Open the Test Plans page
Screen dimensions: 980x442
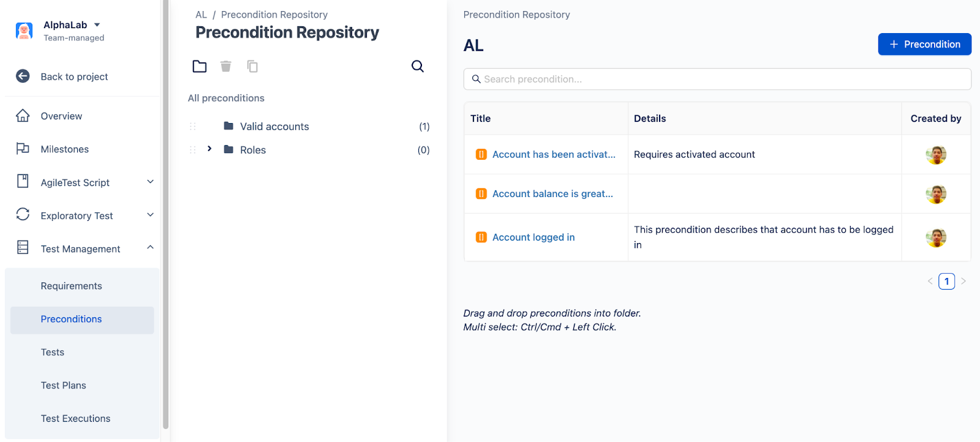63,385
